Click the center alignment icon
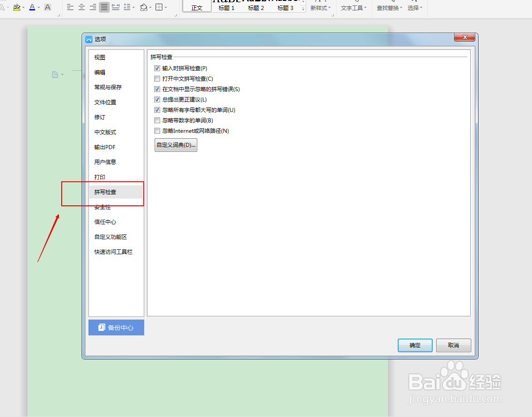 [81, 7]
